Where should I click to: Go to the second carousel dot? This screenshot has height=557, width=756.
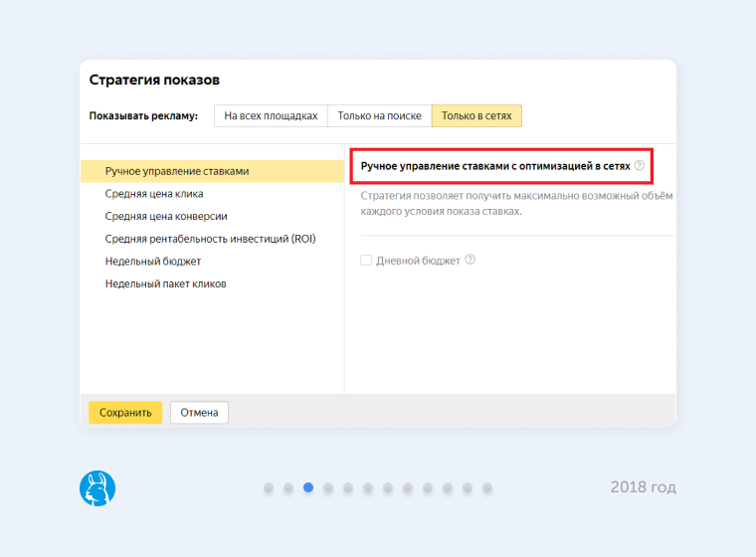coord(288,487)
